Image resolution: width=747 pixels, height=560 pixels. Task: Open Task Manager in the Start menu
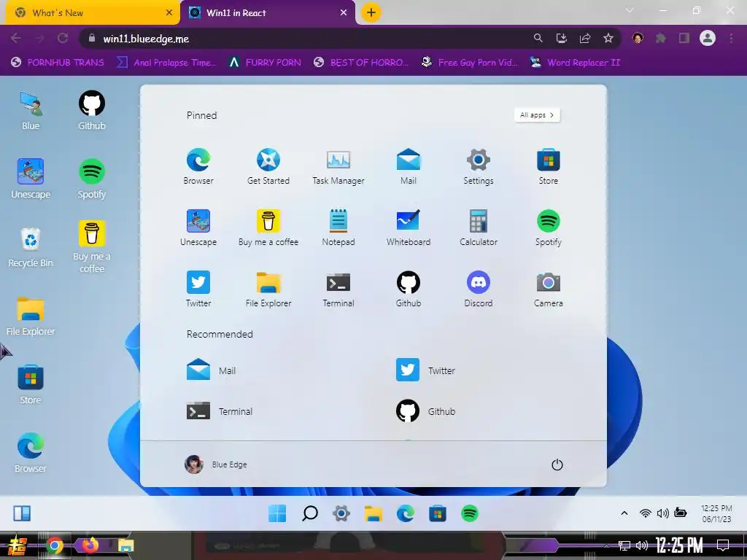pos(338,166)
